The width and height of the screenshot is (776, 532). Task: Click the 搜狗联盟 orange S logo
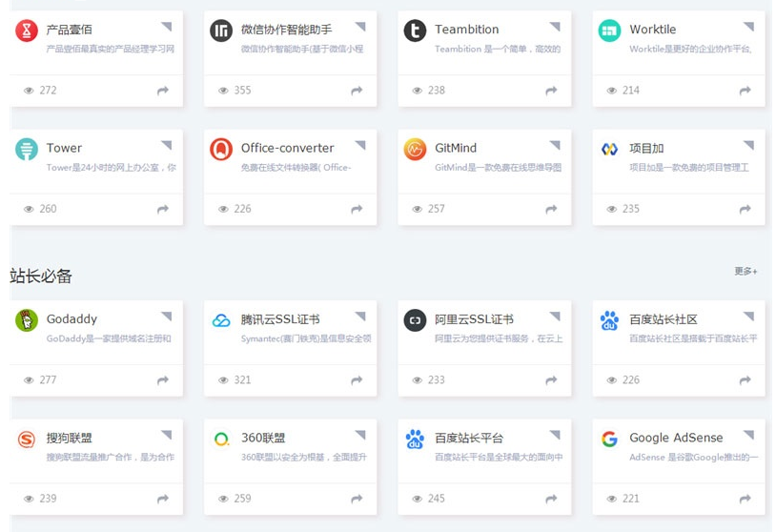pyautogui.click(x=27, y=439)
